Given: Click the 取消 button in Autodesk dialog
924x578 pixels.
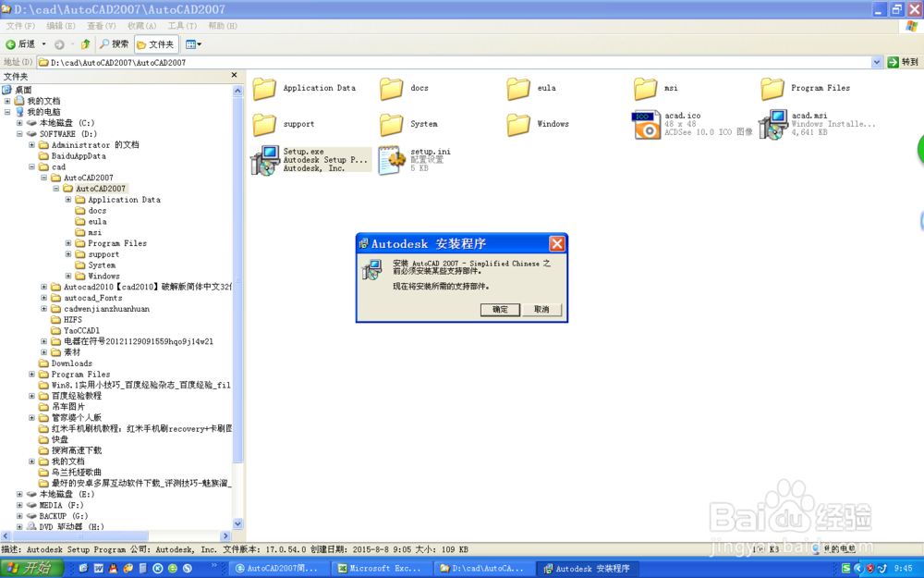Looking at the screenshot, I should click(x=541, y=310).
